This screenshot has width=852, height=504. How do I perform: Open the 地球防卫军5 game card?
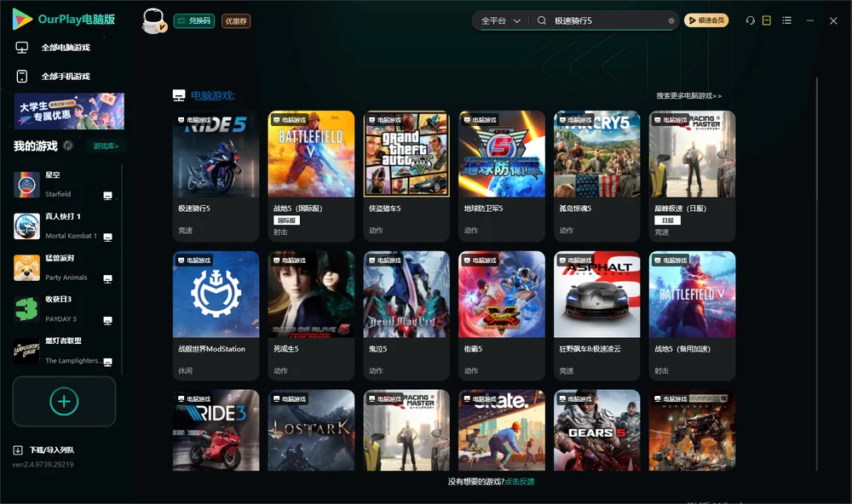coord(502,176)
